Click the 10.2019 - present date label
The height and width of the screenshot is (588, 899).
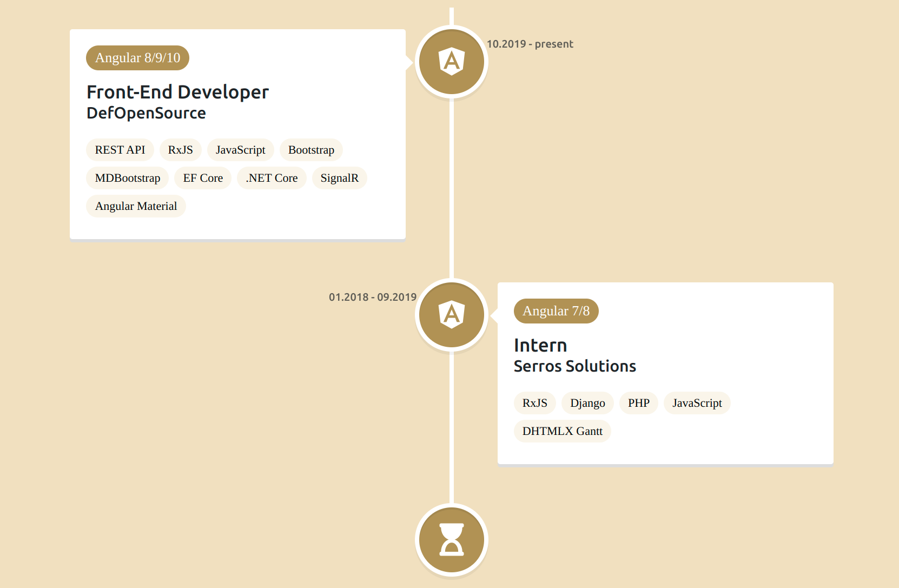pos(530,44)
